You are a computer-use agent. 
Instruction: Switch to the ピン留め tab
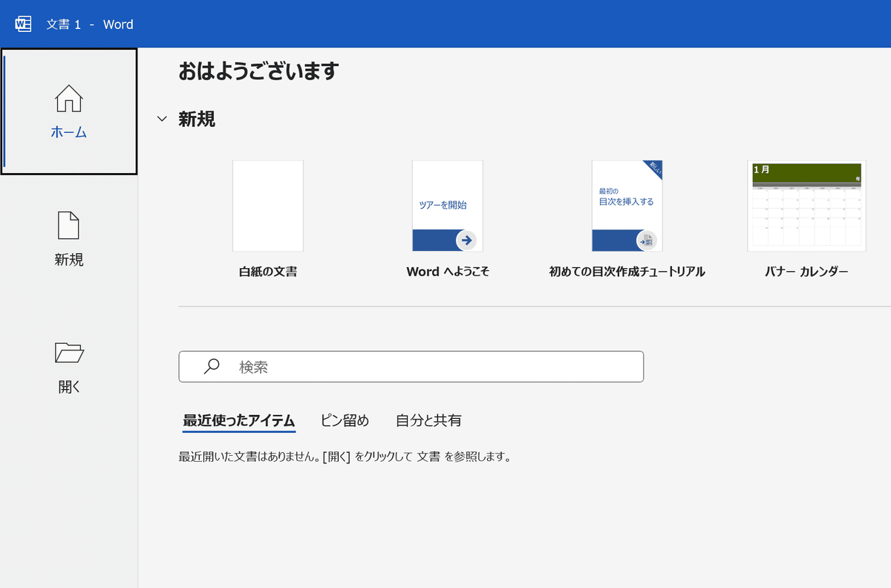[345, 420]
